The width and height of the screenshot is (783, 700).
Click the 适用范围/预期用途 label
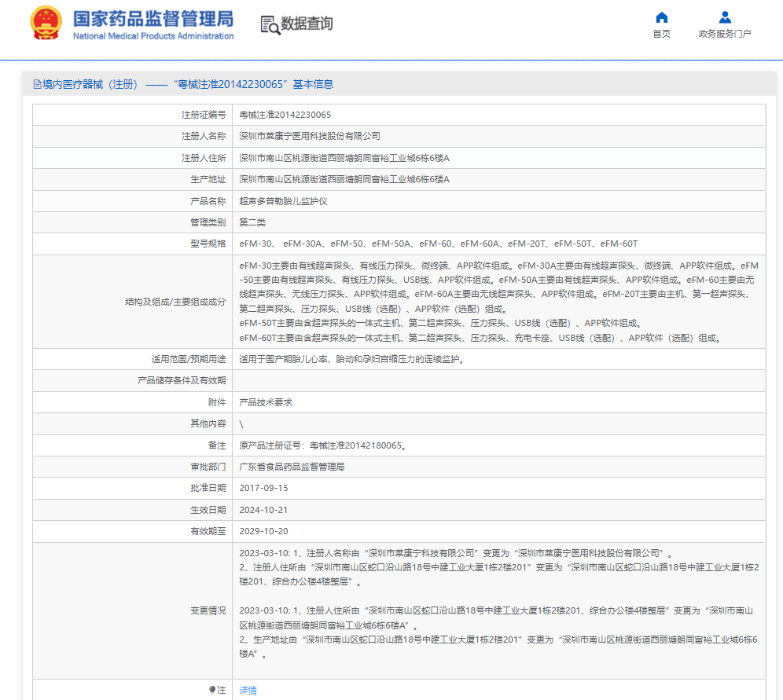coord(189,359)
